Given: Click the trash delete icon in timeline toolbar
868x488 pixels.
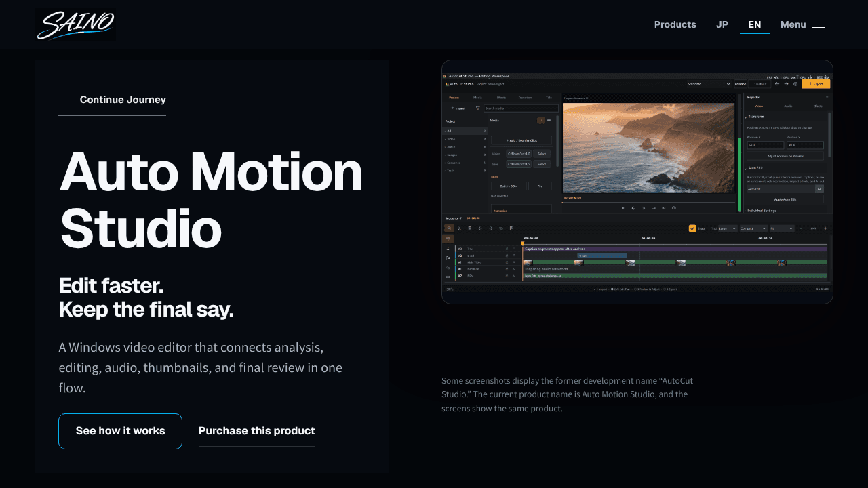Looking at the screenshot, I should click(470, 228).
